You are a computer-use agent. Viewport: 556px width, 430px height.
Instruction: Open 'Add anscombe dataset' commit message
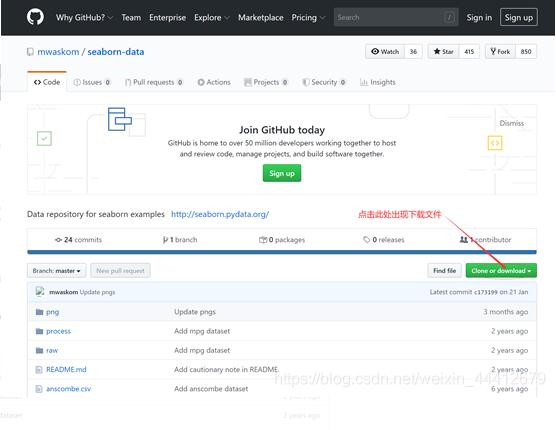click(x=211, y=389)
